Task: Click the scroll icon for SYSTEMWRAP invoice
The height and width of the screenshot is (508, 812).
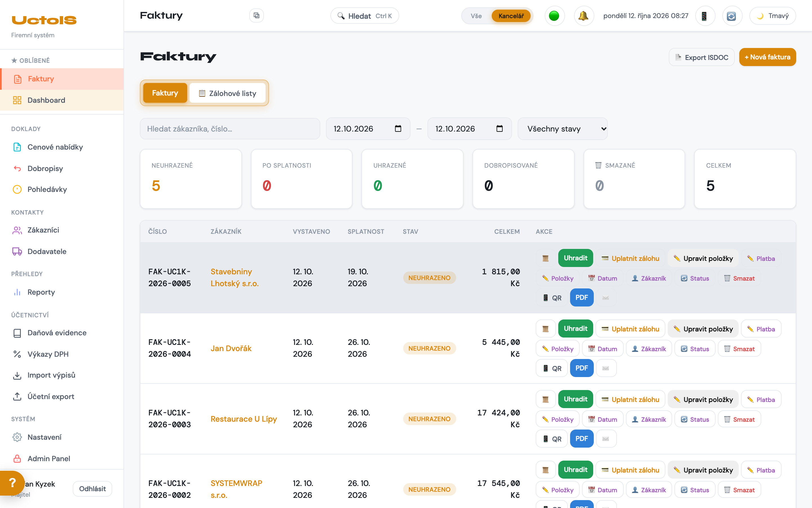Action: [546, 470]
